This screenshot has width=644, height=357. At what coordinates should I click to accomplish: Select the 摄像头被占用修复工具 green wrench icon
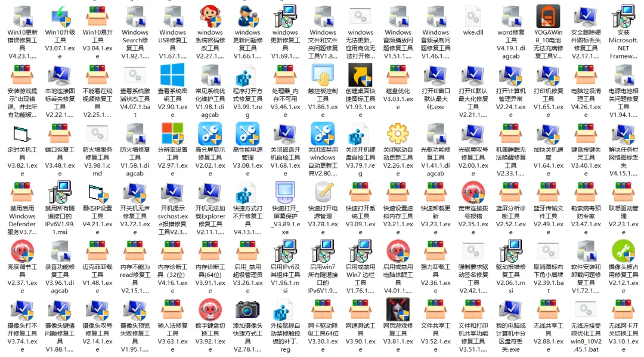coord(624,251)
